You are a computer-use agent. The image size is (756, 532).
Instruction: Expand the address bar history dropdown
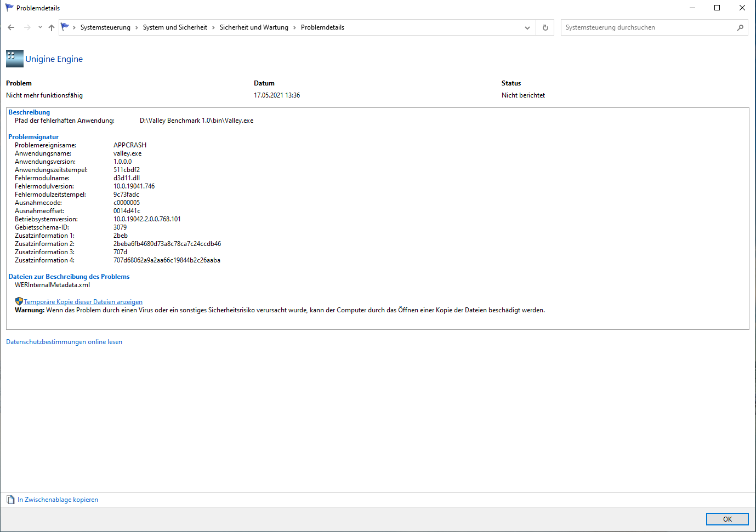tap(527, 27)
